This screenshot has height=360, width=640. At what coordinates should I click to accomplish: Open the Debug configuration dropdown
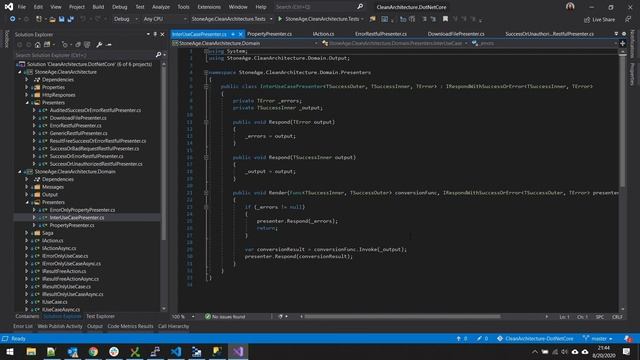tap(125, 19)
